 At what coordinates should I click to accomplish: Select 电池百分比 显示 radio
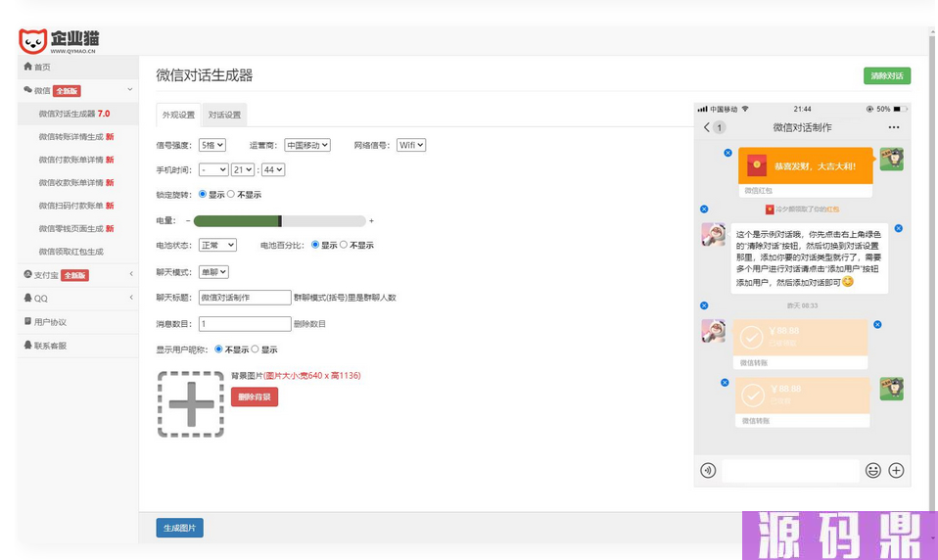(x=315, y=244)
